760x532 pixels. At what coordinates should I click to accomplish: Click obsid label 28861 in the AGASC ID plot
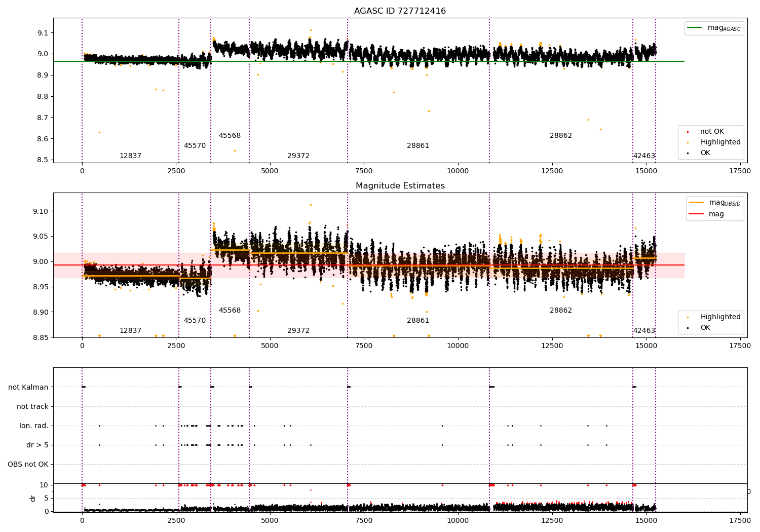pyautogui.click(x=418, y=146)
